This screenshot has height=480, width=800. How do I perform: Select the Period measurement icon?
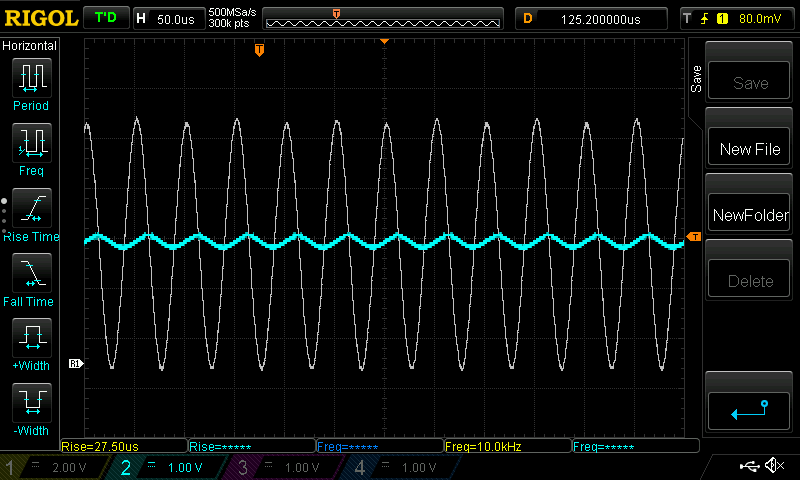30,77
